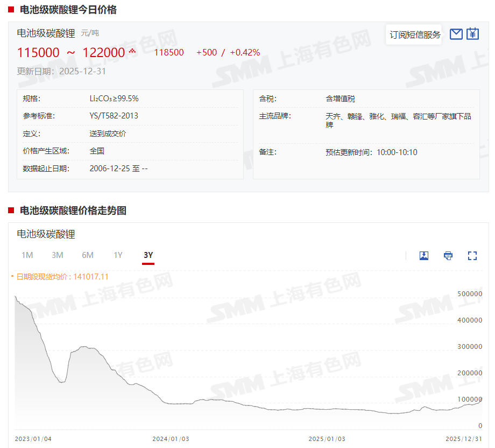495x448 pixels.
Task: Switch chart range to 3M
Action: pyautogui.click(x=58, y=255)
